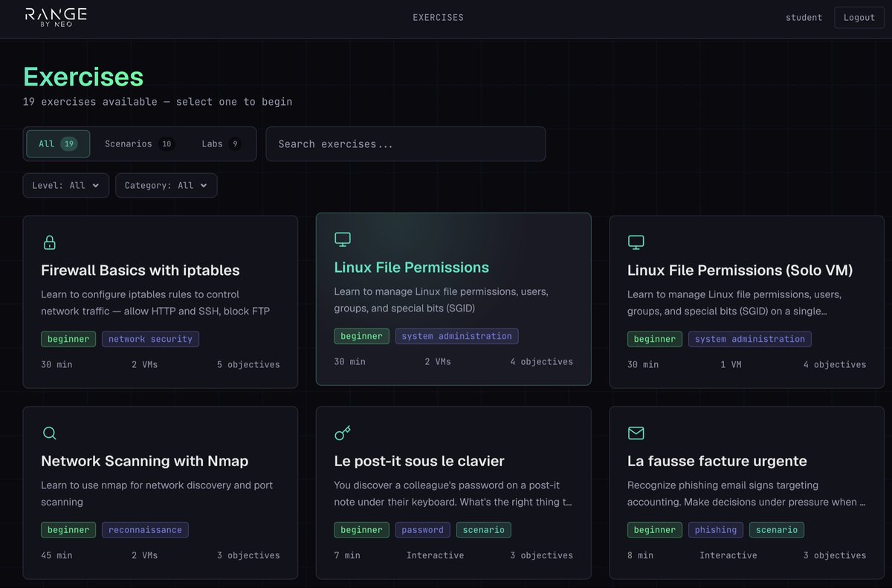Click beginner tag on Solo VM card
This screenshot has width=892, height=588.
(x=655, y=339)
